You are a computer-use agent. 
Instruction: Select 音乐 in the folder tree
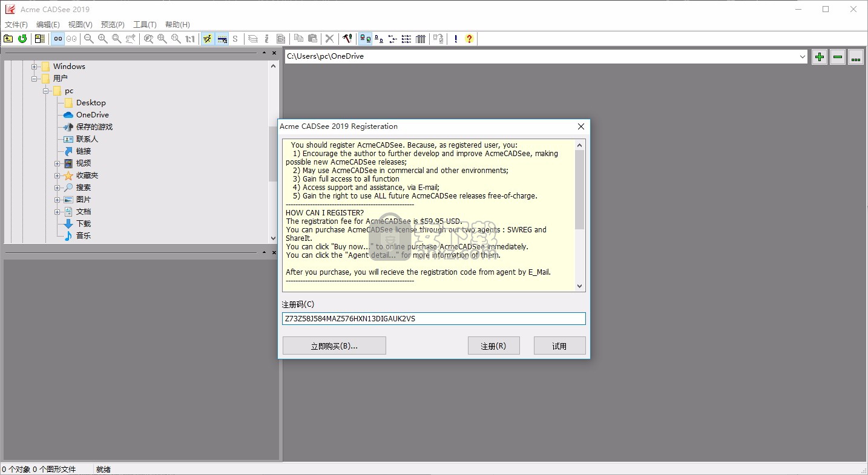click(x=84, y=236)
